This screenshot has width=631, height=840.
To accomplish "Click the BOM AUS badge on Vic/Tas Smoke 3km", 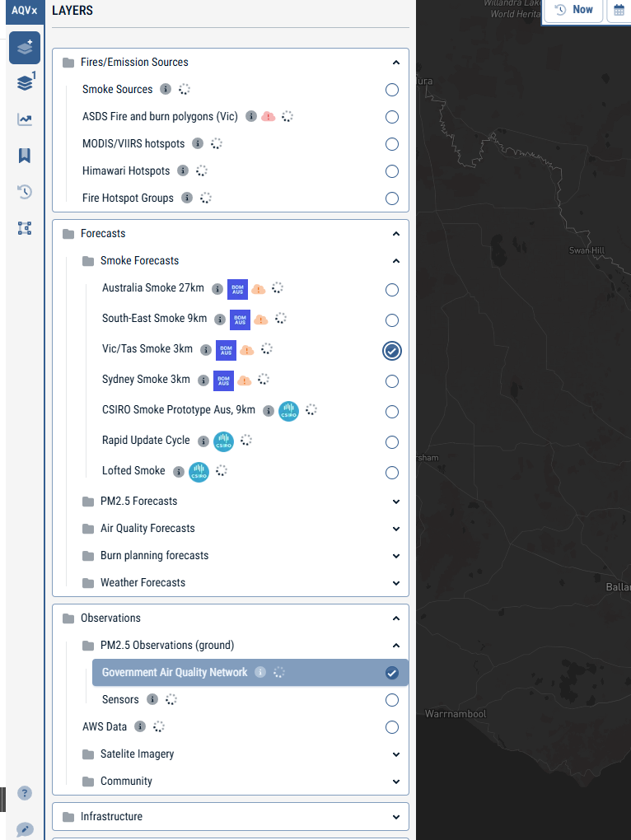I will 226,350.
